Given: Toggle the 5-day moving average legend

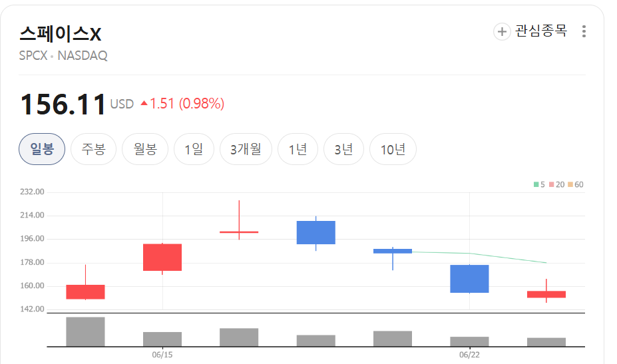Looking at the screenshot, I should (539, 184).
